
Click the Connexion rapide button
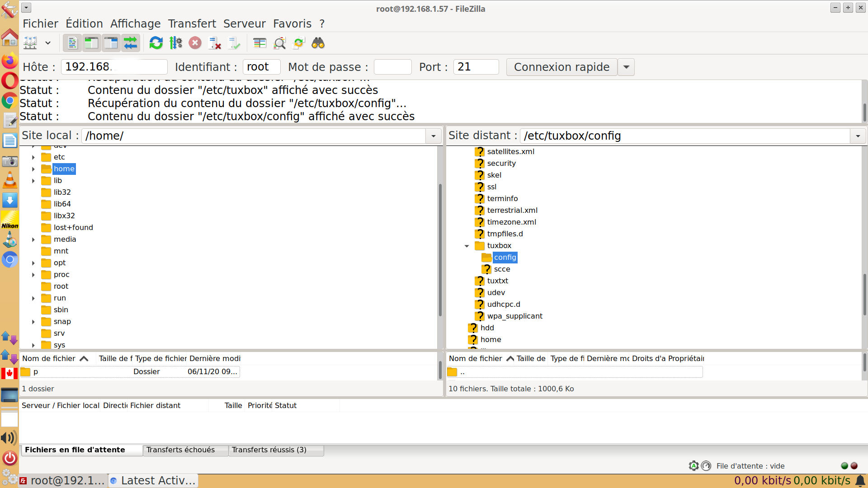[561, 67]
